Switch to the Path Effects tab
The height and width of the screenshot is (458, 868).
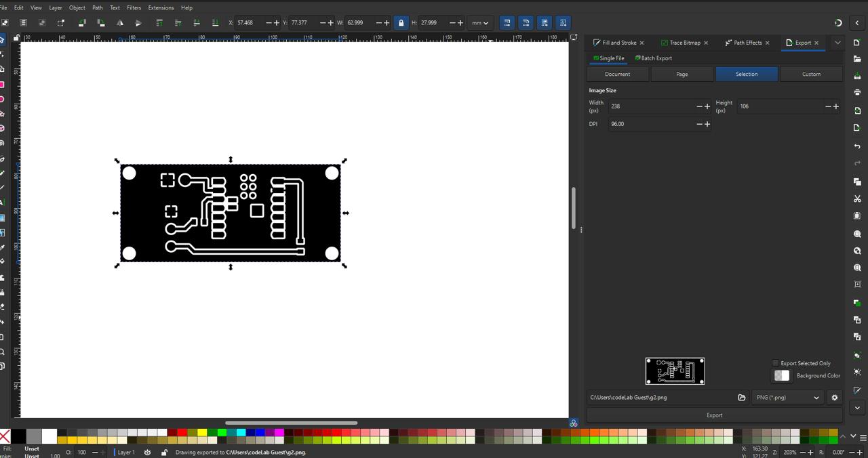(x=748, y=43)
